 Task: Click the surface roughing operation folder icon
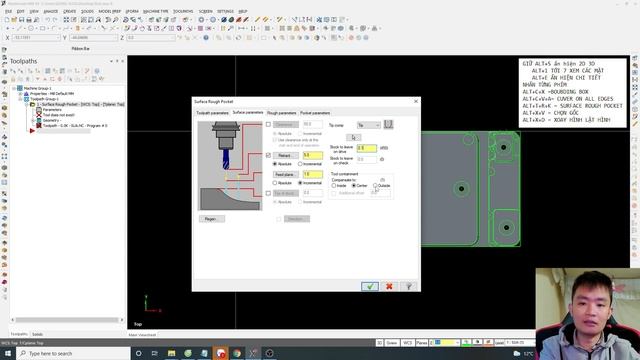[x=33, y=104]
